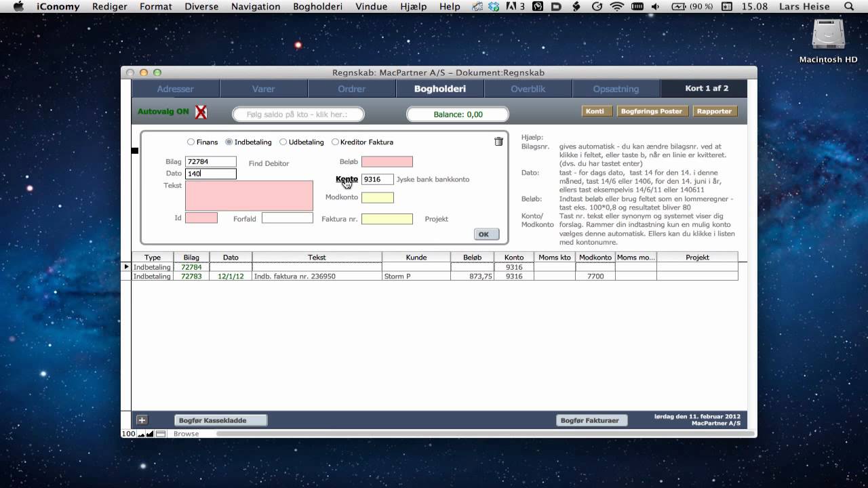This screenshot has height=488, width=868.
Task: Click the Følg saldo på kto field
Action: [x=298, y=115]
